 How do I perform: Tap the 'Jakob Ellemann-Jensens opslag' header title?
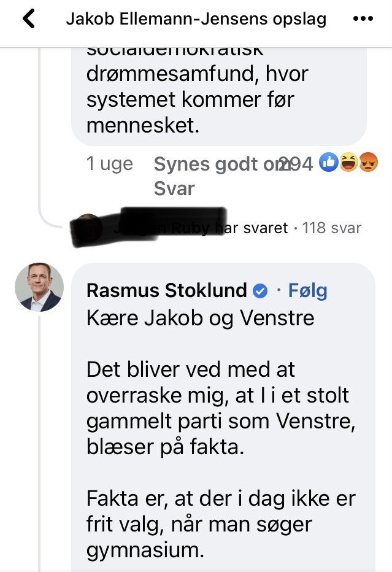tap(196, 19)
